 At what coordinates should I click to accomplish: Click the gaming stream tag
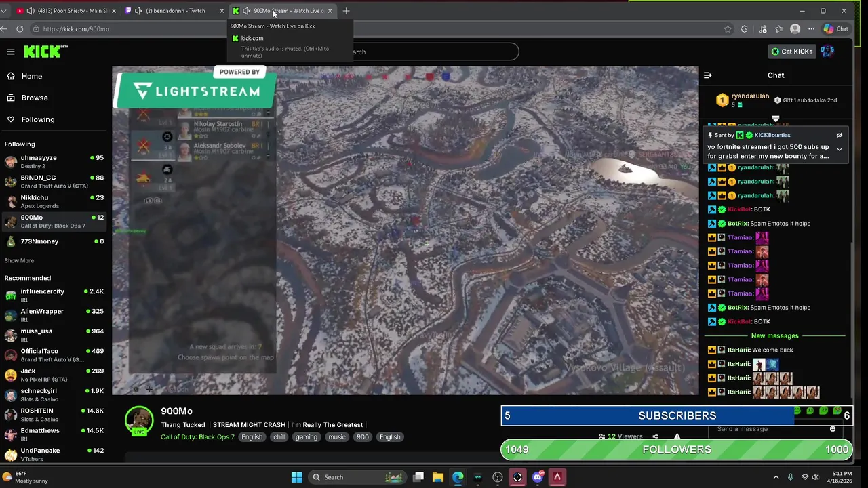307,437
